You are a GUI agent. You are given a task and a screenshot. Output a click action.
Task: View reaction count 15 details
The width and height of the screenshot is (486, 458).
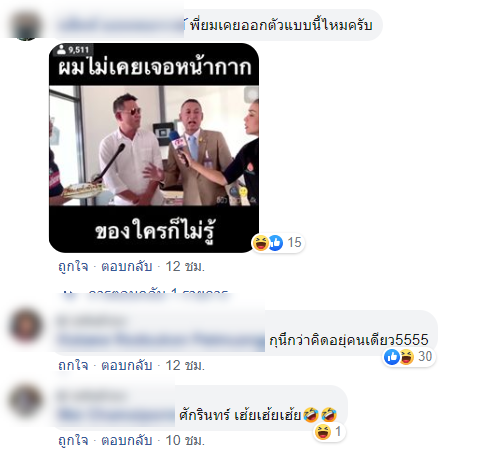[294, 243]
